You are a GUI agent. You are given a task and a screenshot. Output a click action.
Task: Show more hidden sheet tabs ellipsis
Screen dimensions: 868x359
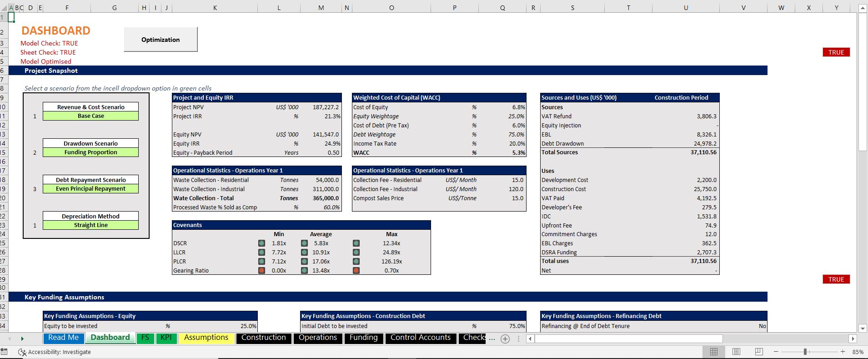pyautogui.click(x=492, y=339)
